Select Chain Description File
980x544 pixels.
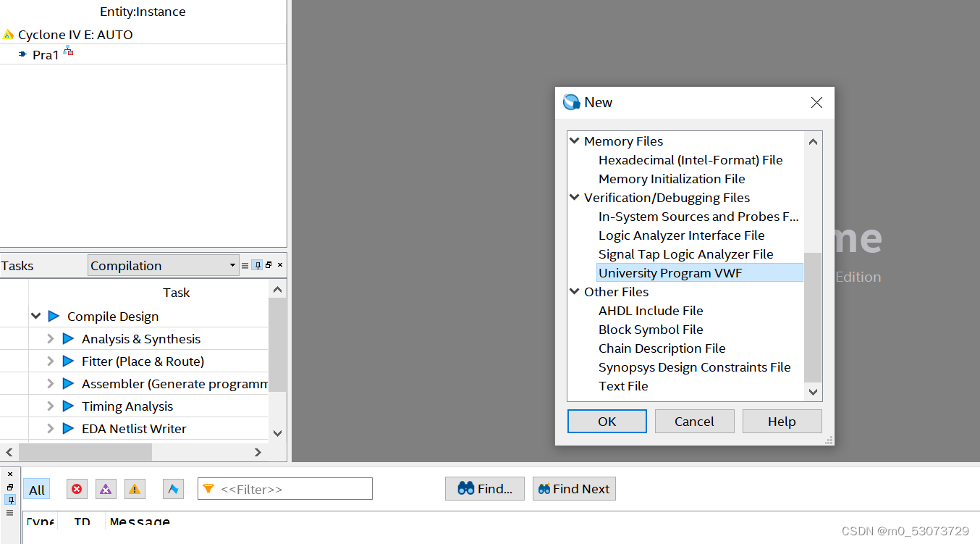click(662, 348)
